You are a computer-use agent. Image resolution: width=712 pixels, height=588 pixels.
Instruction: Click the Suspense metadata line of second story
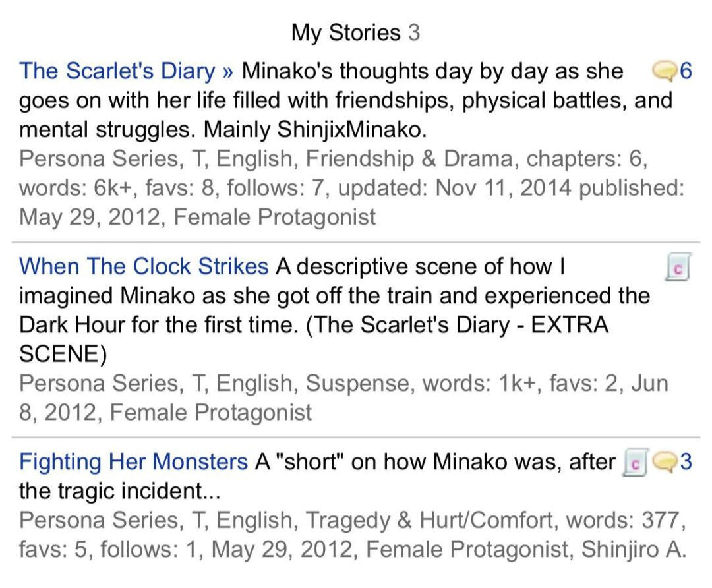click(343, 383)
